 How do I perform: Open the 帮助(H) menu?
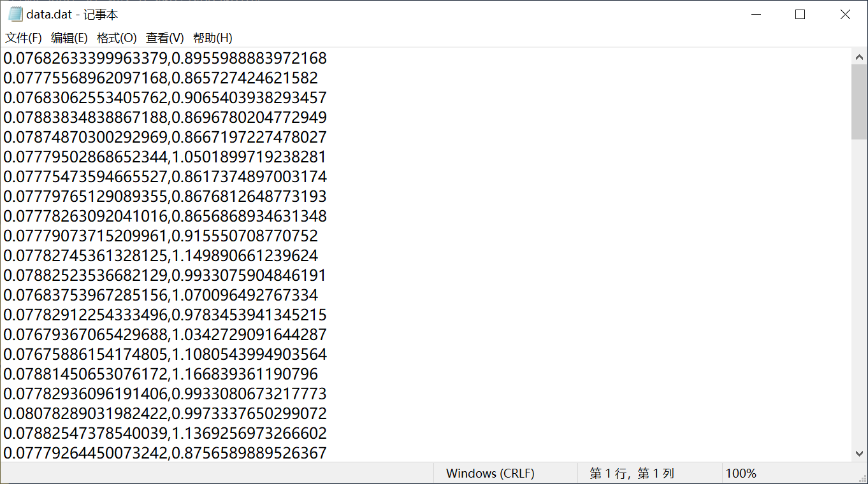coord(213,38)
